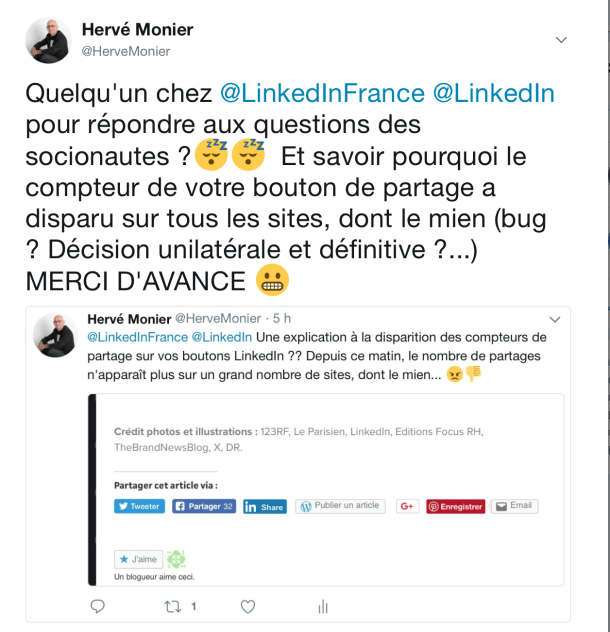Click the Tweeter share button in screenshot
Image resolution: width=610 pixels, height=632 pixels.
(x=139, y=506)
